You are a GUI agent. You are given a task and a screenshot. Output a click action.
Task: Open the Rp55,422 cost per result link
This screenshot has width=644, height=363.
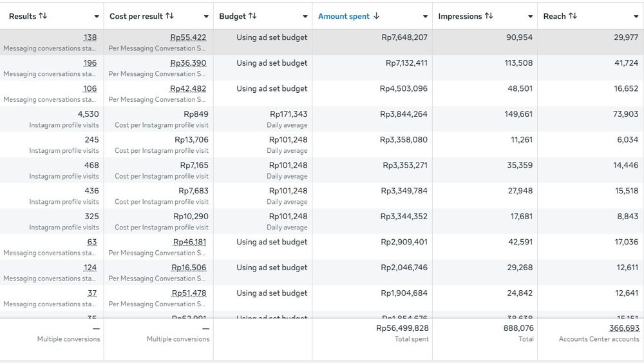(188, 37)
